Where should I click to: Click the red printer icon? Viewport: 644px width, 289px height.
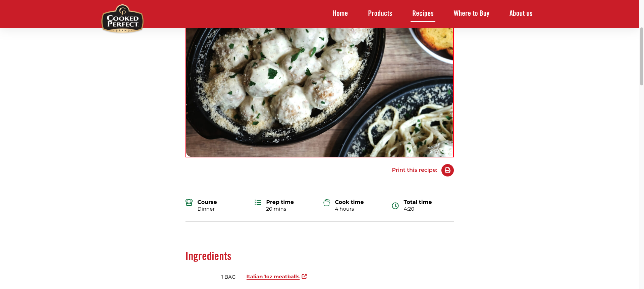447,170
